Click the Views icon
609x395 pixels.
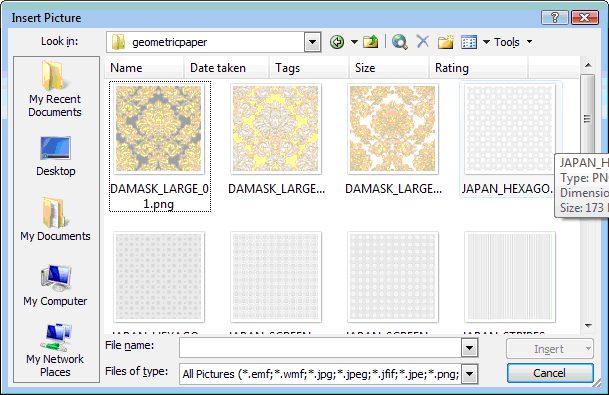click(469, 42)
